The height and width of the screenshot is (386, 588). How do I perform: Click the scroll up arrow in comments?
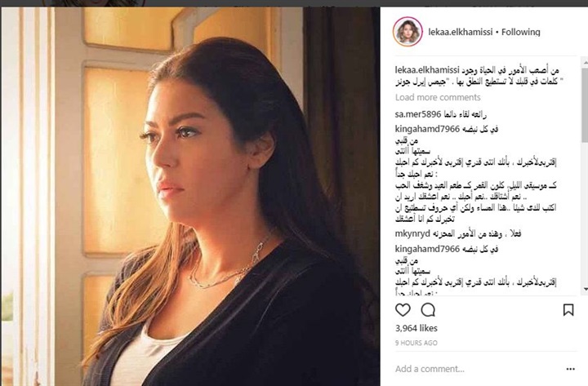click(585, 64)
